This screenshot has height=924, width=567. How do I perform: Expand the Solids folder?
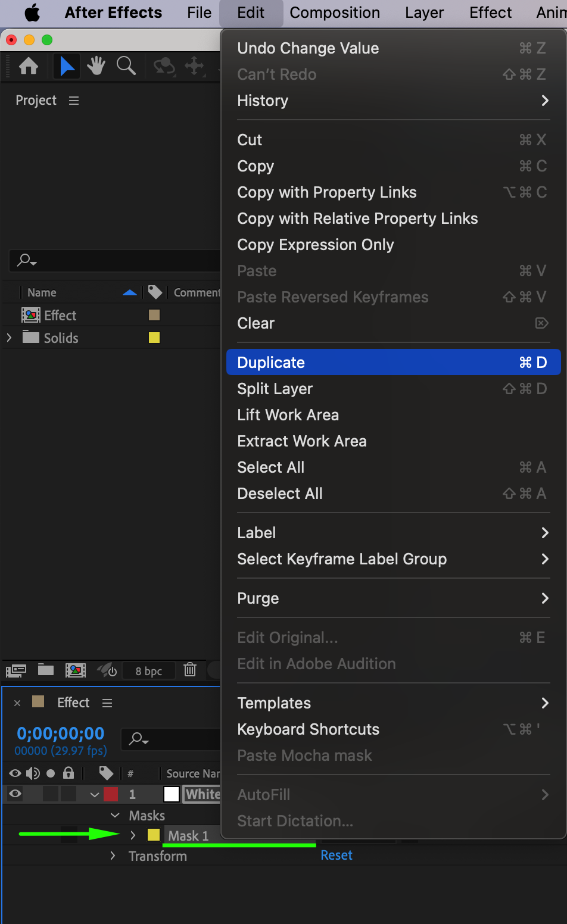pos(9,338)
